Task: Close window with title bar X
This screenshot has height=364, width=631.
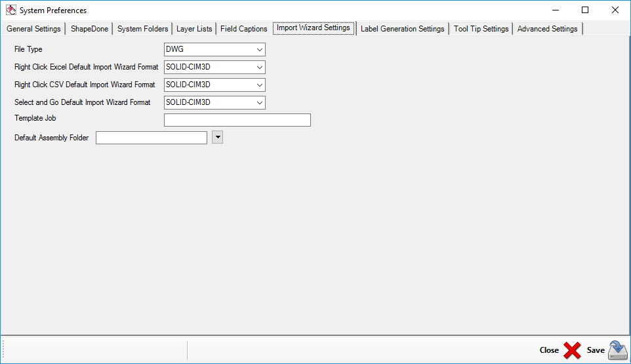Action: 615,10
